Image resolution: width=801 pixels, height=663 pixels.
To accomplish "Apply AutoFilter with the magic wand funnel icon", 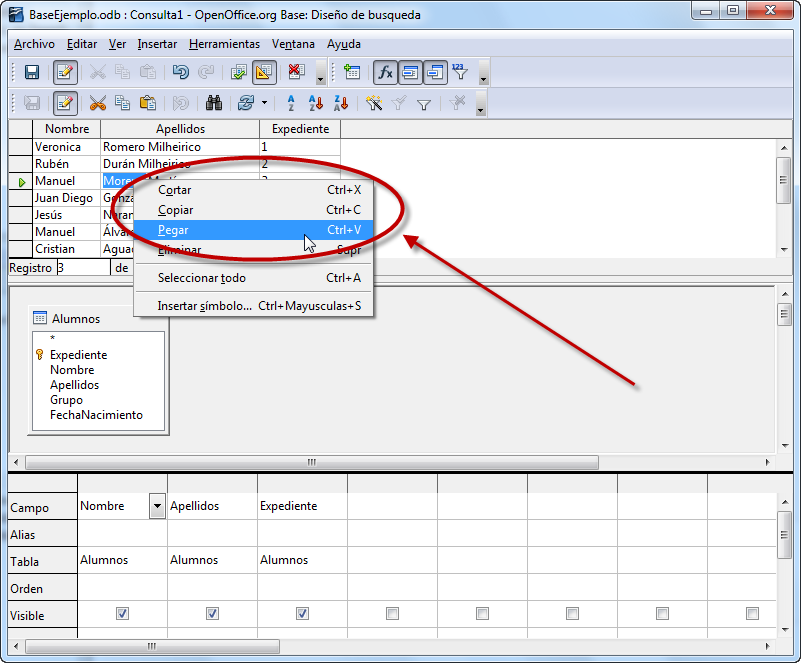I will click(374, 104).
